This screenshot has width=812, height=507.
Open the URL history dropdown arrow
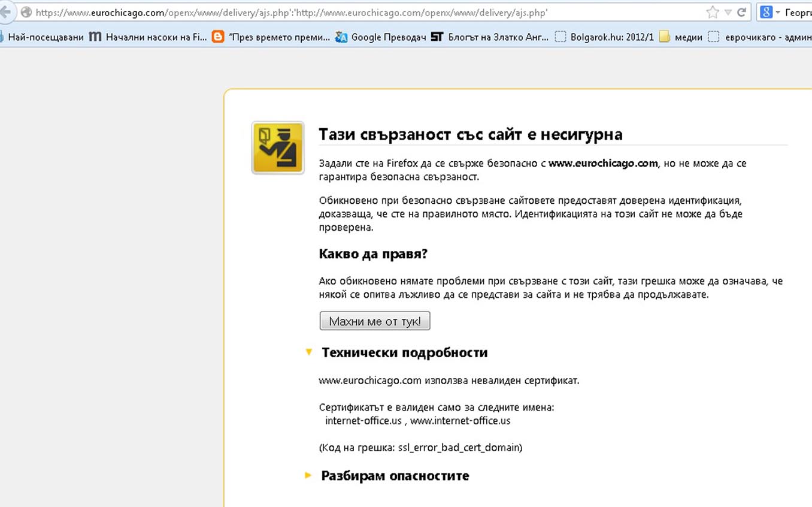pos(728,12)
